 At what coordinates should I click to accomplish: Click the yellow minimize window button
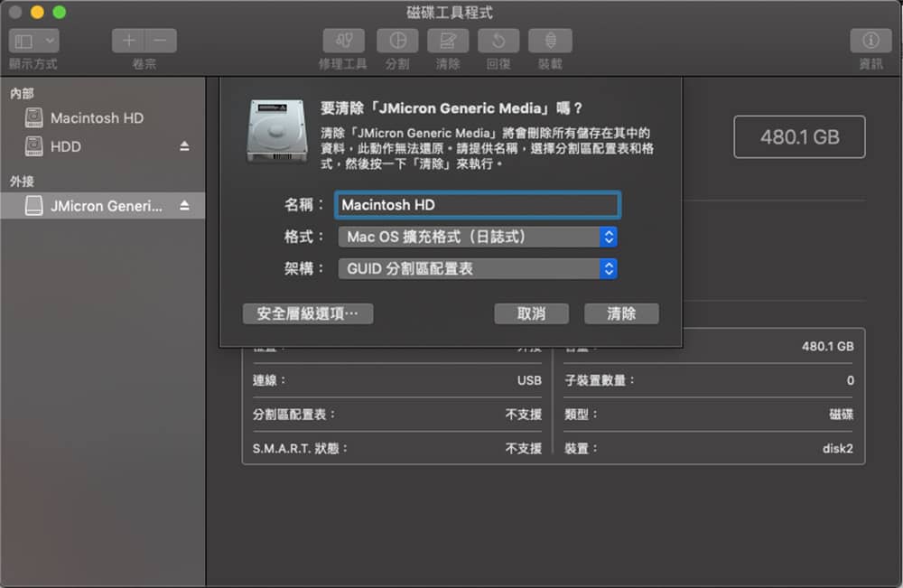tap(37, 12)
